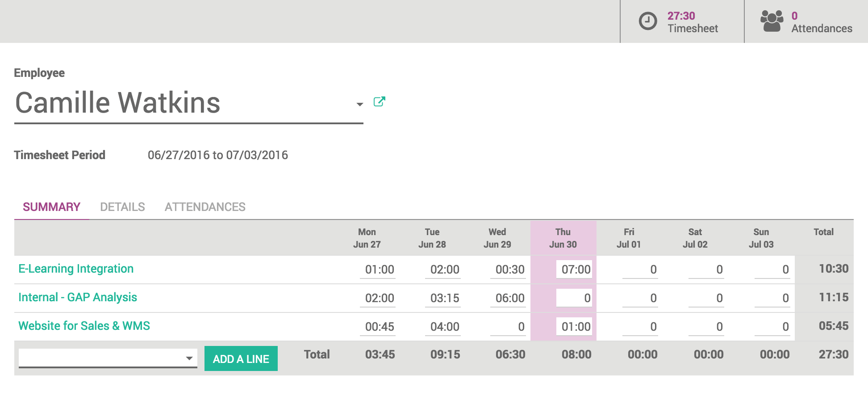This screenshot has height=413, width=868.
Task: Select the Summary tab
Action: point(51,207)
